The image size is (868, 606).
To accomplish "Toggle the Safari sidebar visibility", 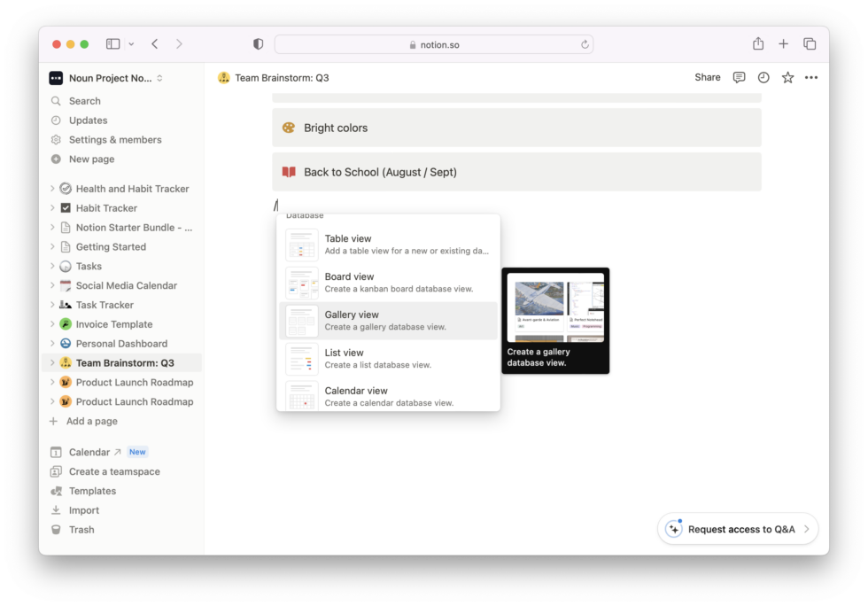I will click(112, 43).
